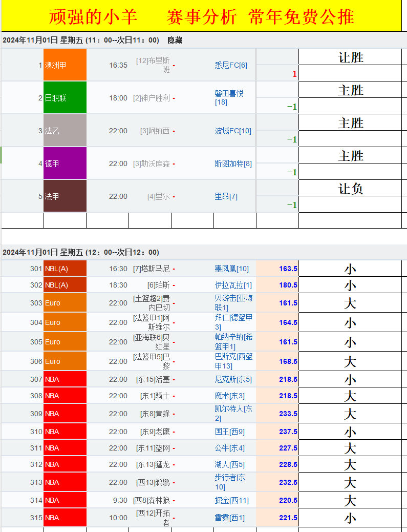Open the 尼克斯[东5] team link
The image size is (407, 532).
[x=233, y=380]
